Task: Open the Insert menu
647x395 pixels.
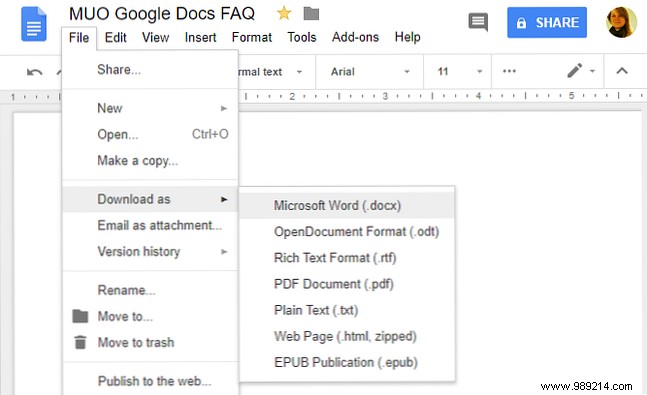Action: click(201, 38)
